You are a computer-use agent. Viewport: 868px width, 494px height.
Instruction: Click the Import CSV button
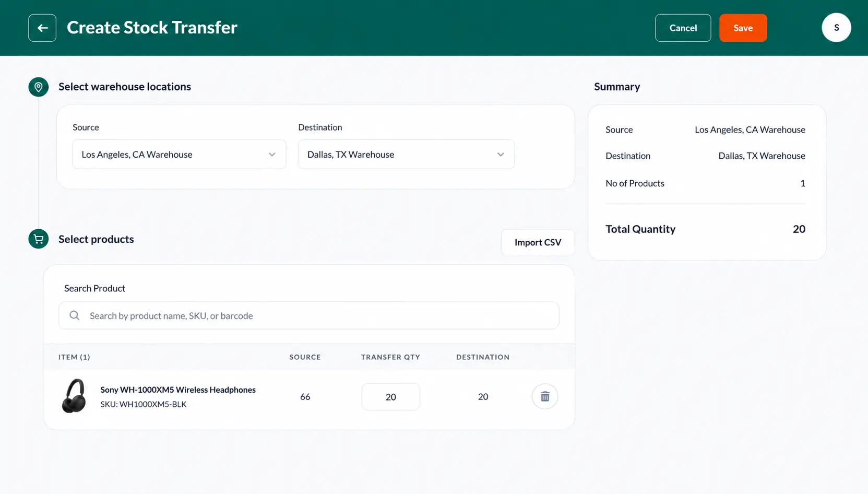538,242
